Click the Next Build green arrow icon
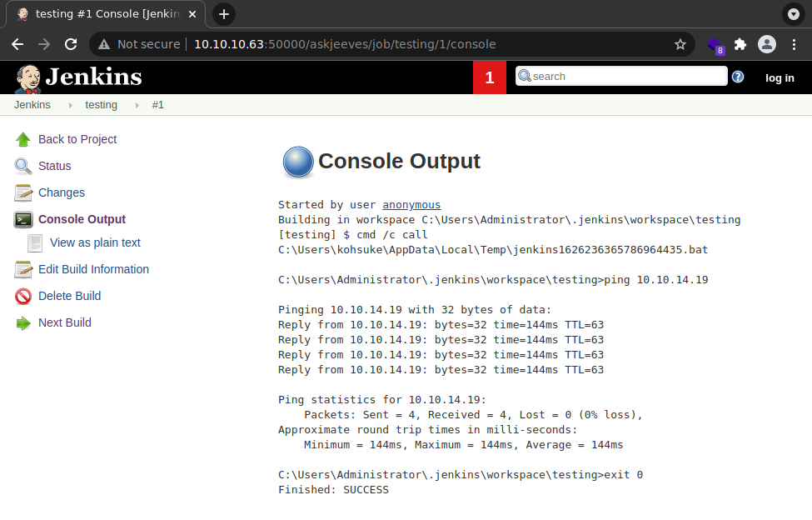This screenshot has height=520, width=812. coord(22,322)
